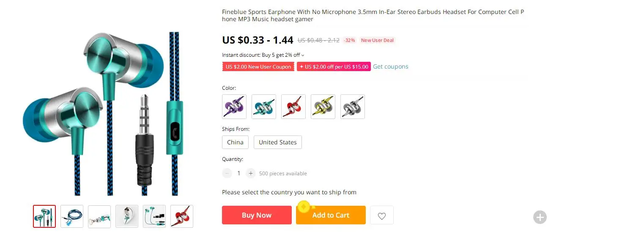Add item to wishlist with heart icon
Screen dimensions: 644x243
pos(382,215)
